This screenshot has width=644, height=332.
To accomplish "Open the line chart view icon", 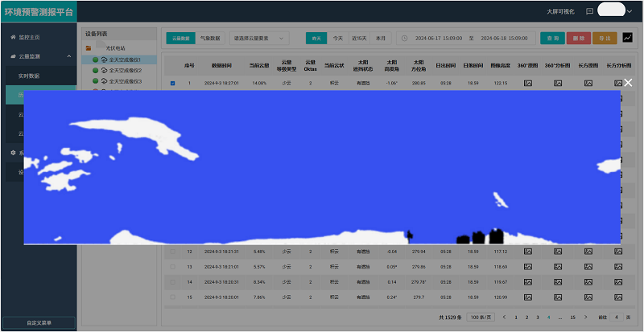I will [x=628, y=38].
